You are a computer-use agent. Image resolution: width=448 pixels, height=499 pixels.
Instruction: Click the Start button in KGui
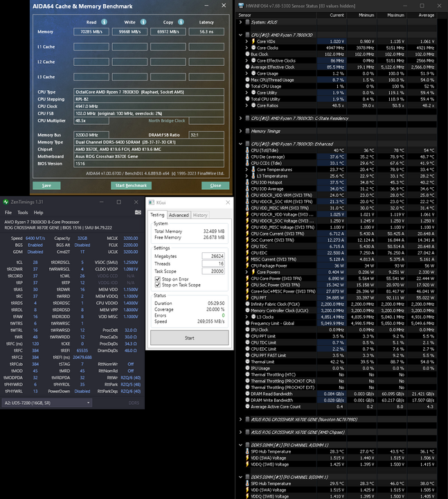189,338
